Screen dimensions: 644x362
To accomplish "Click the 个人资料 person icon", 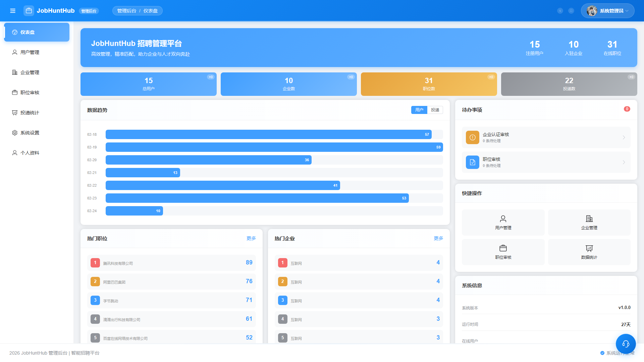I will 15,153.
